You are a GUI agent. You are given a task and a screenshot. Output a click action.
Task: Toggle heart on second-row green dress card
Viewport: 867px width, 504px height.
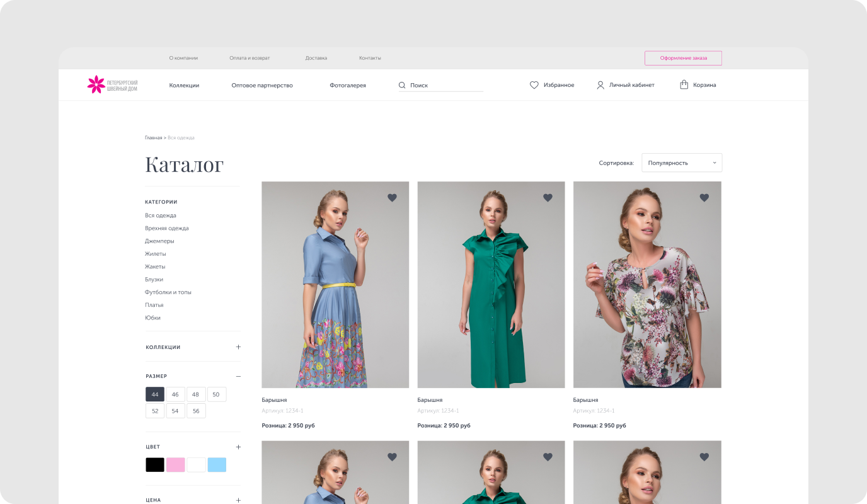[x=548, y=457]
